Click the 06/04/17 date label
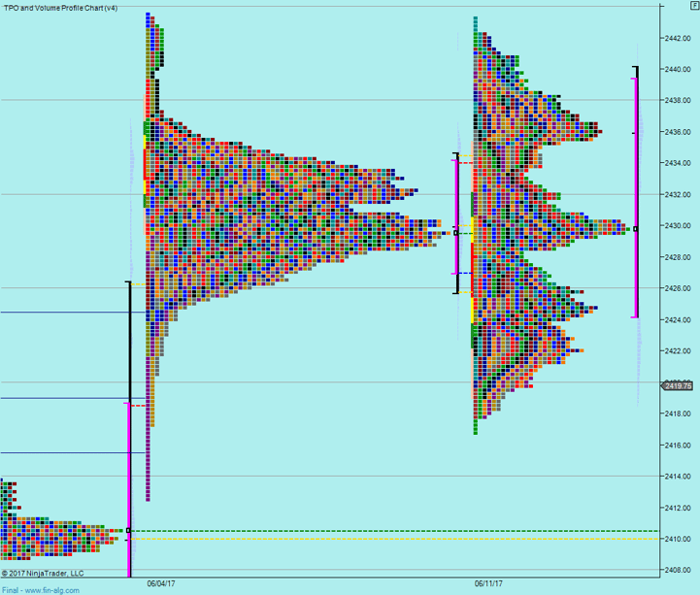The width and height of the screenshot is (700, 595). pos(161,583)
